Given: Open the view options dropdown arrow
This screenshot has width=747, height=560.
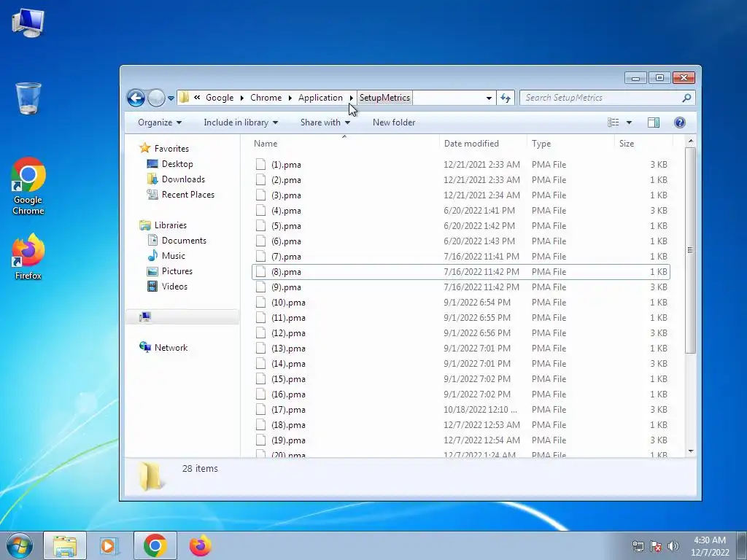Looking at the screenshot, I should click(629, 122).
